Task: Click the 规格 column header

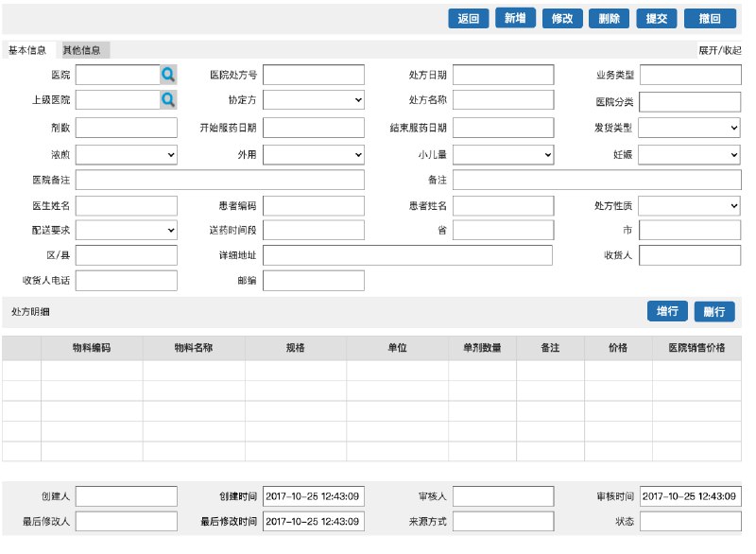Action: 296,348
